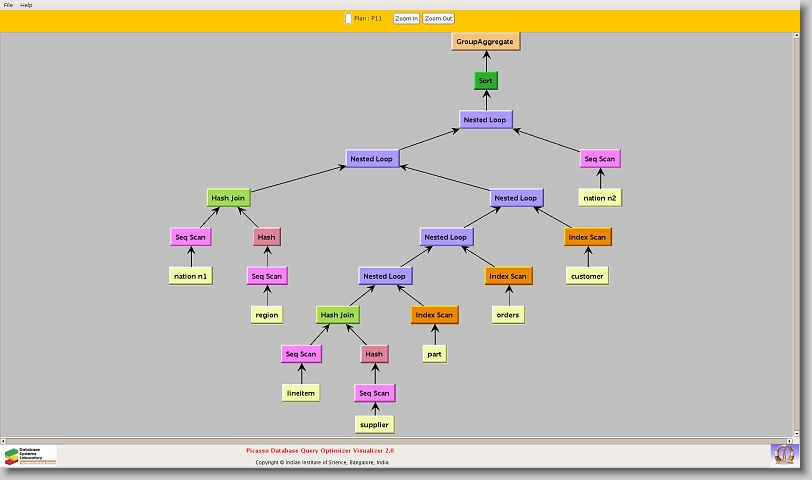Select the GroupAggregate root node
This screenshot has width=812, height=480.
487,42
